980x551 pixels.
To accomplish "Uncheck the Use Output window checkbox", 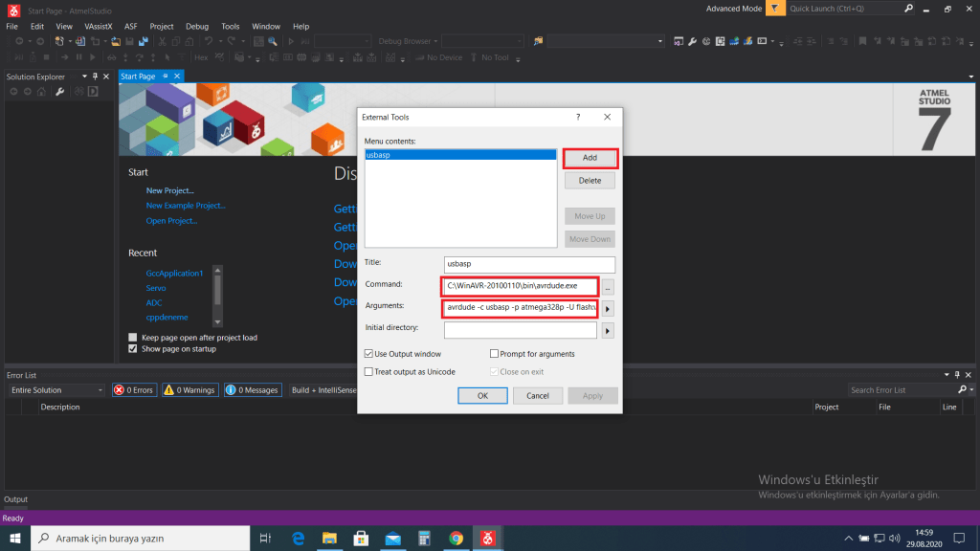I will tap(369, 354).
